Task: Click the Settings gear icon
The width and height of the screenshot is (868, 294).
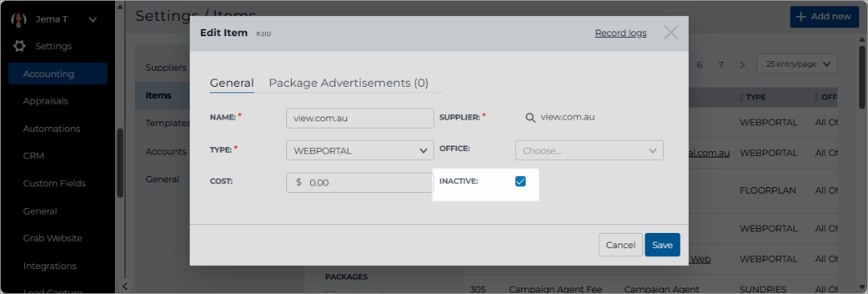Action: [19, 46]
